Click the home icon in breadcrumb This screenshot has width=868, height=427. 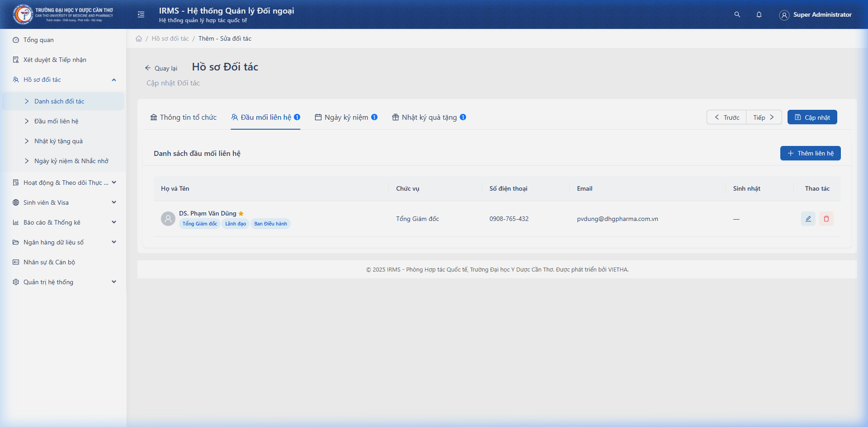point(139,38)
